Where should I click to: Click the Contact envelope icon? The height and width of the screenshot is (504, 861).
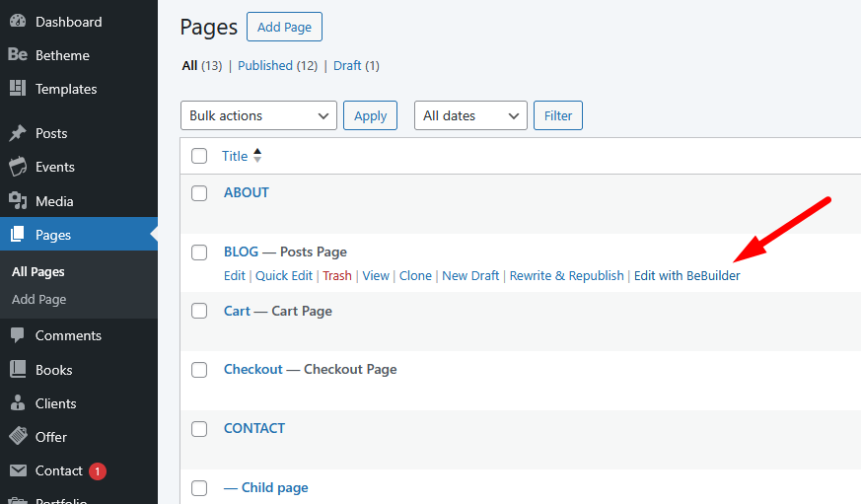[x=18, y=470]
